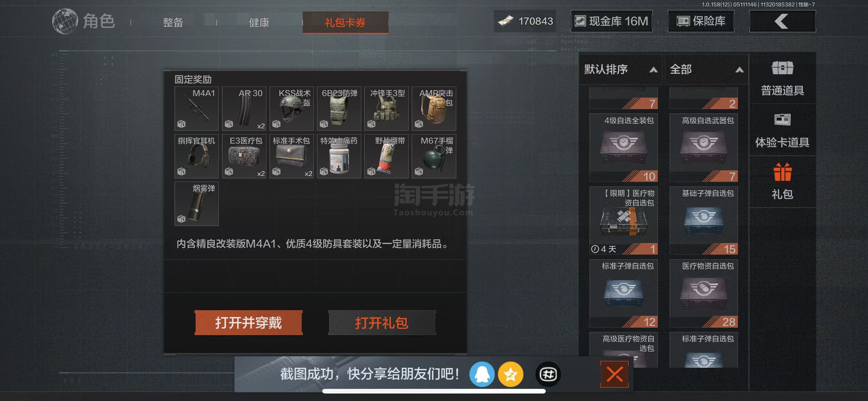This screenshot has width=868, height=401.
Task: Select the M4A1 reward item
Action: 197,109
